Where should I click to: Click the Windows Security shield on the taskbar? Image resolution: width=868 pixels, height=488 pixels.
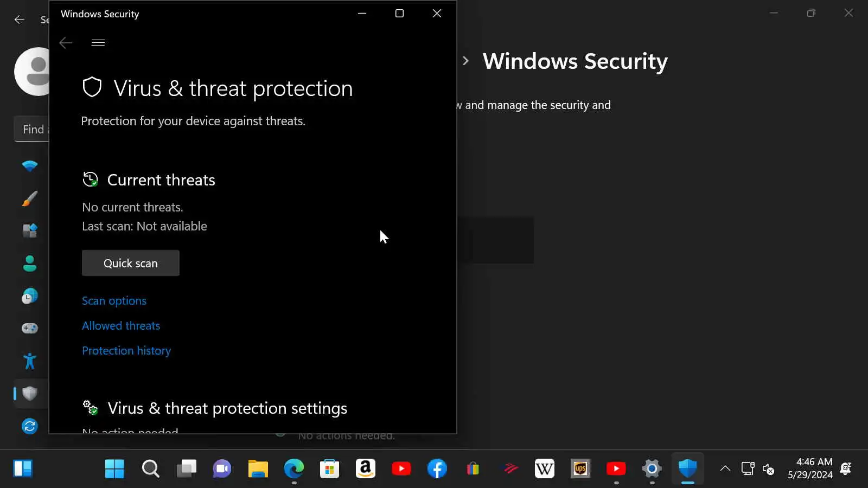688,468
